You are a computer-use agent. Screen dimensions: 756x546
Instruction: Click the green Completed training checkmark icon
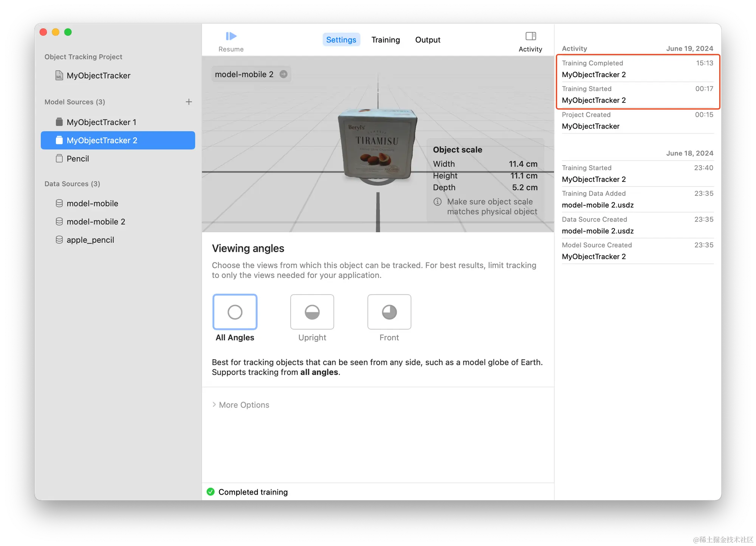[x=211, y=492]
